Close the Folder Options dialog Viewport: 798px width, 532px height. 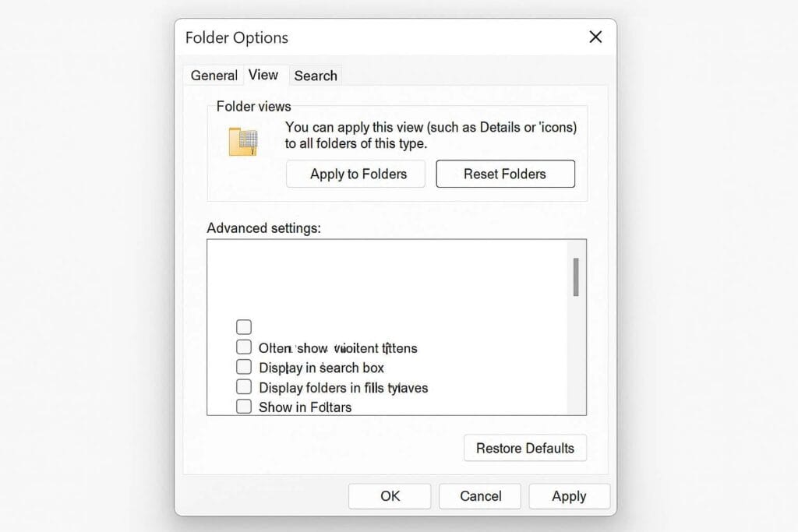(595, 37)
